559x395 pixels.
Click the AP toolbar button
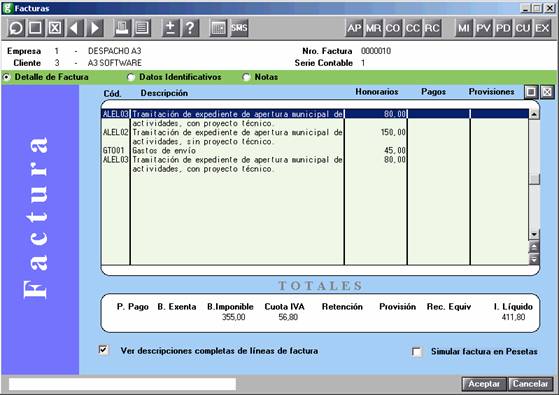point(354,28)
